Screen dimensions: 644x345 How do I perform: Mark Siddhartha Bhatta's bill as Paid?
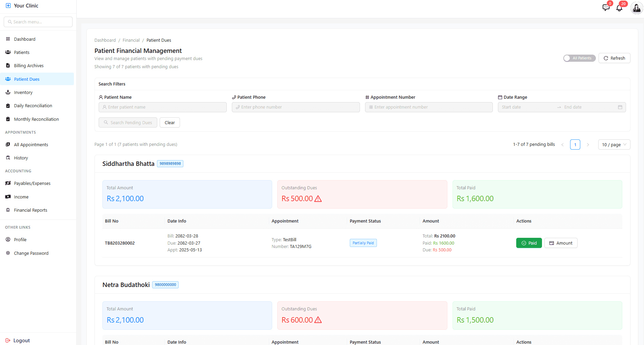pos(529,243)
